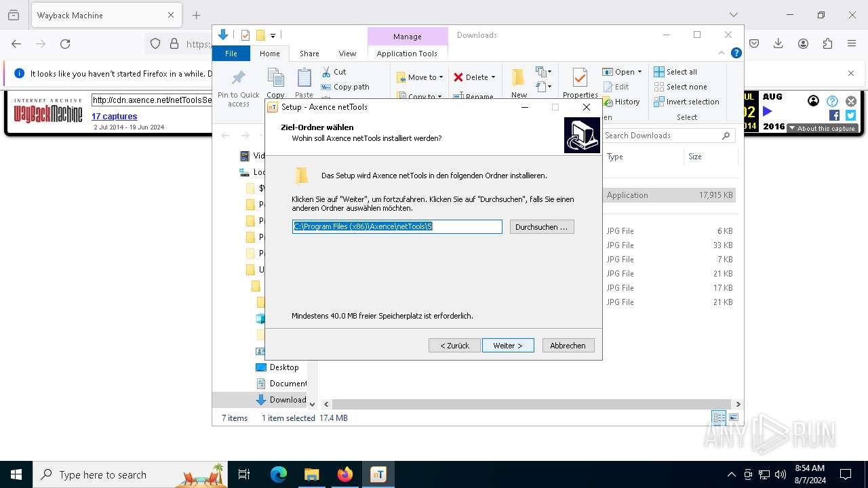The width and height of the screenshot is (868, 488).
Task: Click the 17 captures link
Action: pos(115,117)
